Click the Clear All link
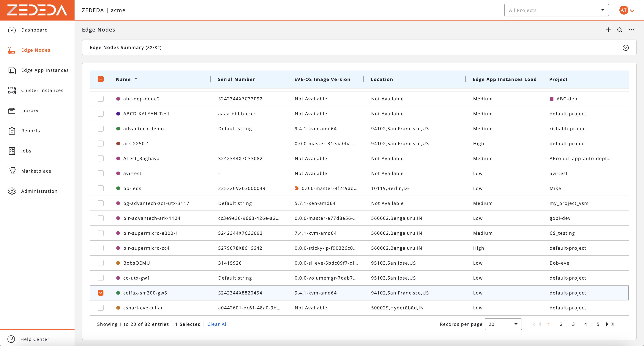Viewport: 644px width, 346px height. pyautogui.click(x=217, y=324)
